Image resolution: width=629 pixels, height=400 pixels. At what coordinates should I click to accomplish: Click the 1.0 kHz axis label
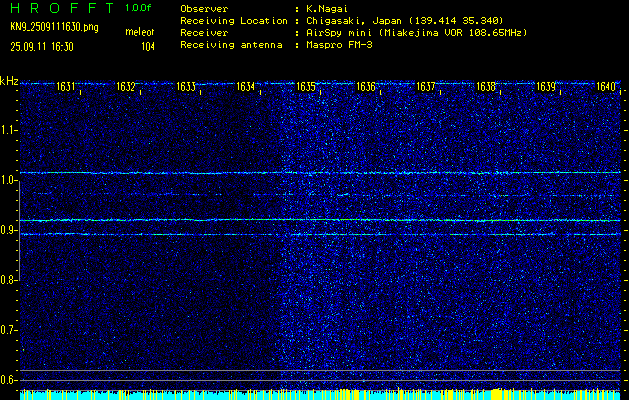click(8, 181)
